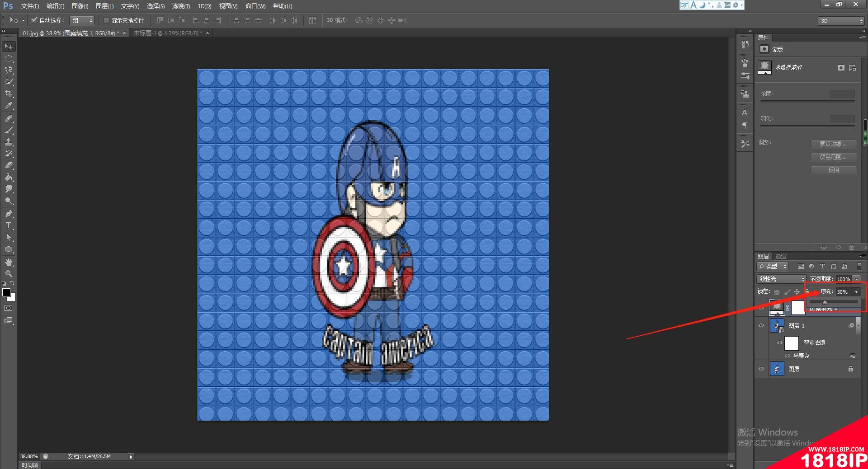The height and width of the screenshot is (469, 868).
Task: Select the Ellipse shape tool
Action: pyautogui.click(x=9, y=249)
